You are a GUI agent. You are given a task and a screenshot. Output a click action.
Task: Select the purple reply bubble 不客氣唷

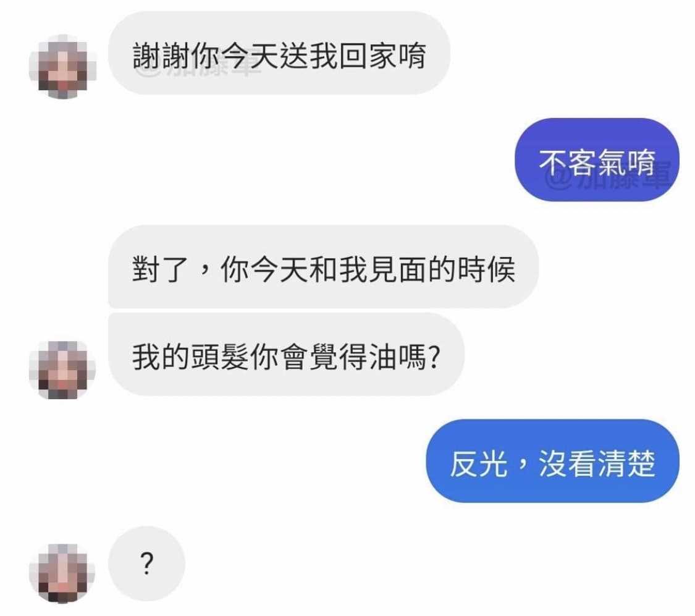[x=597, y=160]
